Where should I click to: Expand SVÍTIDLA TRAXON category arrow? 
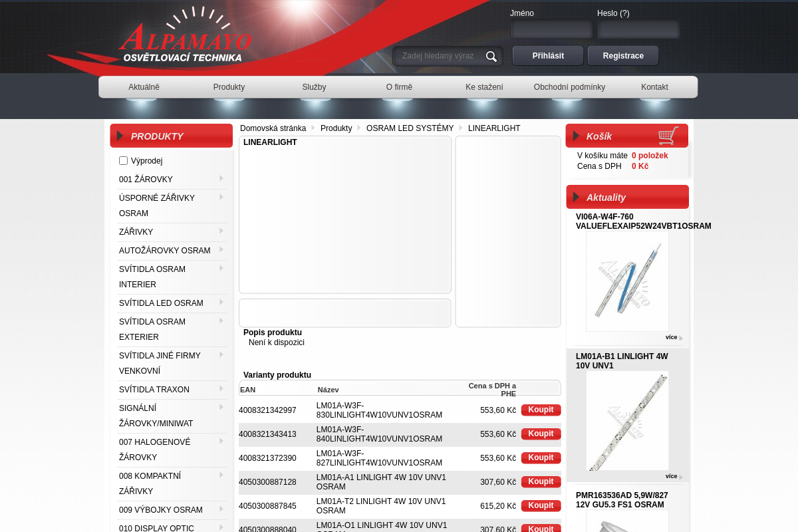pos(221,388)
